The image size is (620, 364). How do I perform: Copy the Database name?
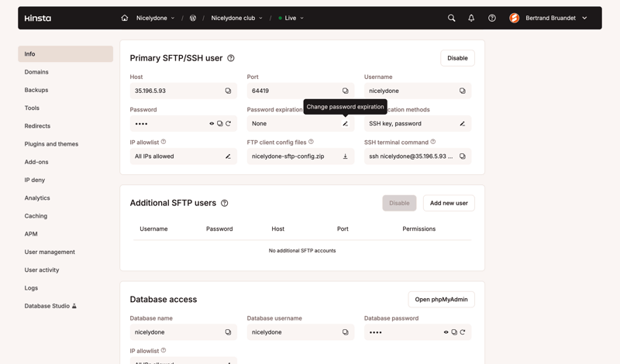point(228,332)
